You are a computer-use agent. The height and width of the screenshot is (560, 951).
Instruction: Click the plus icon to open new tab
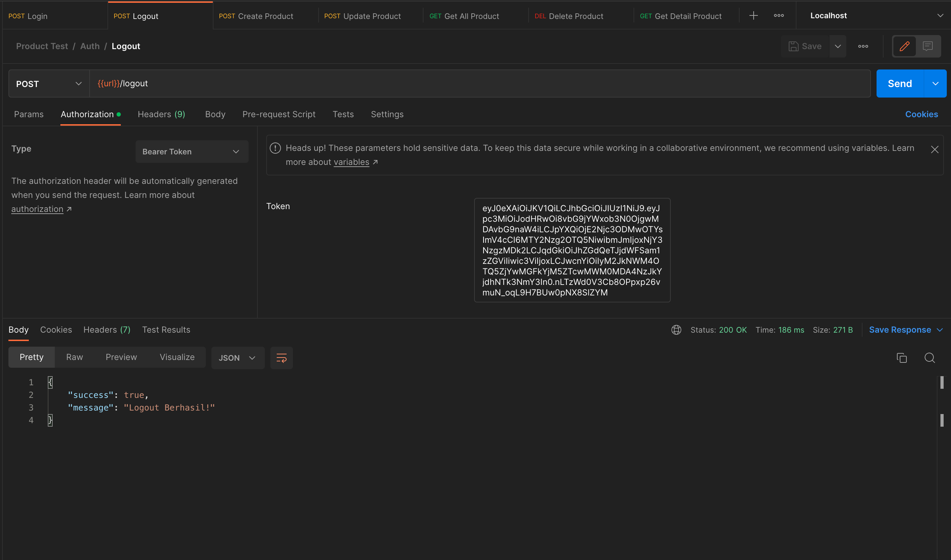click(x=753, y=15)
